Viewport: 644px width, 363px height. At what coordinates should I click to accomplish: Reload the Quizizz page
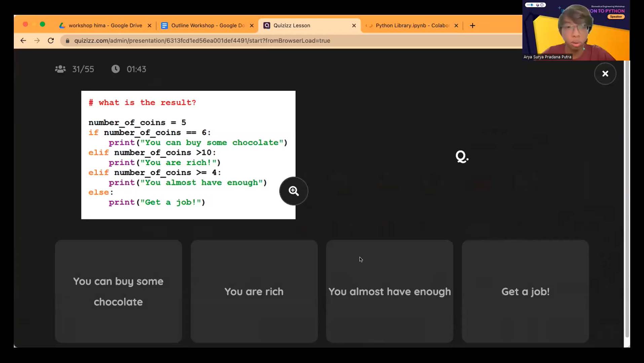[51, 41]
